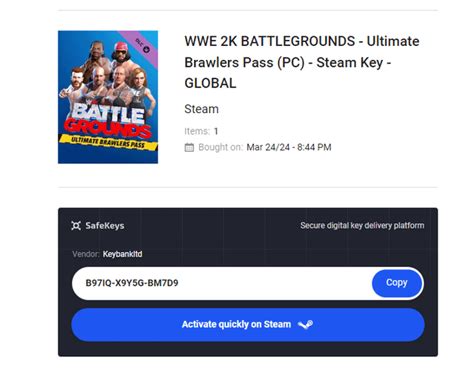Image resolution: width=474 pixels, height=372 pixels.
Task: Click Secure digital key delivery platform text
Action: point(362,226)
